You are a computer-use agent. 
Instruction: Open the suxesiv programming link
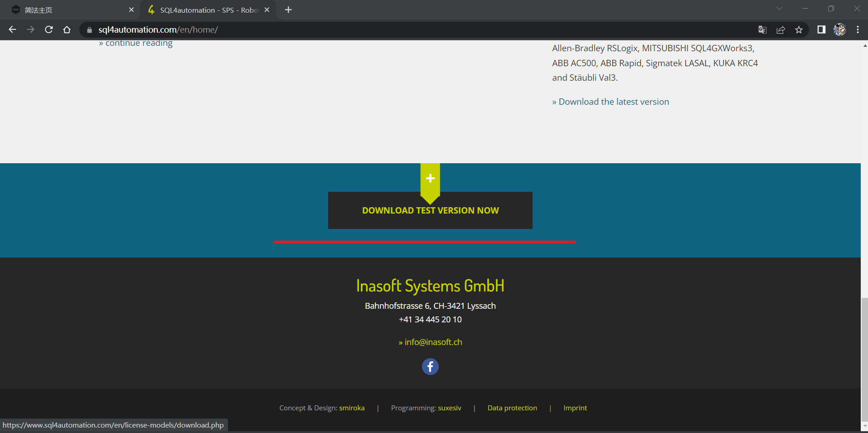449,408
